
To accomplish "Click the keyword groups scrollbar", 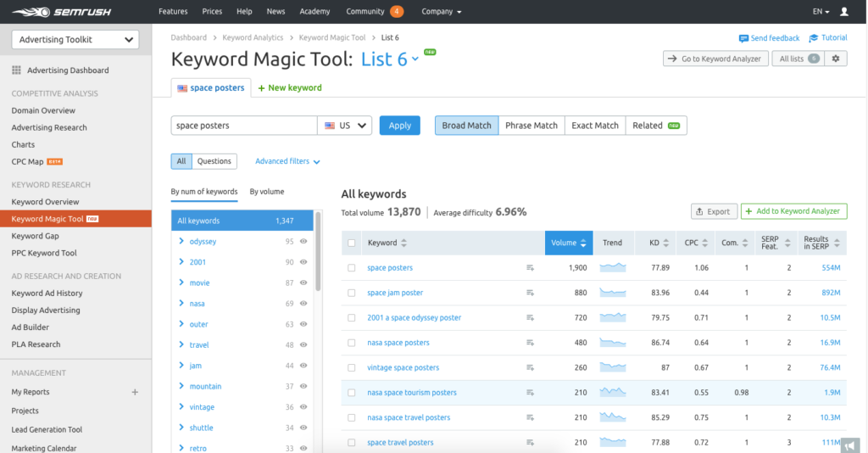I will tap(318, 252).
